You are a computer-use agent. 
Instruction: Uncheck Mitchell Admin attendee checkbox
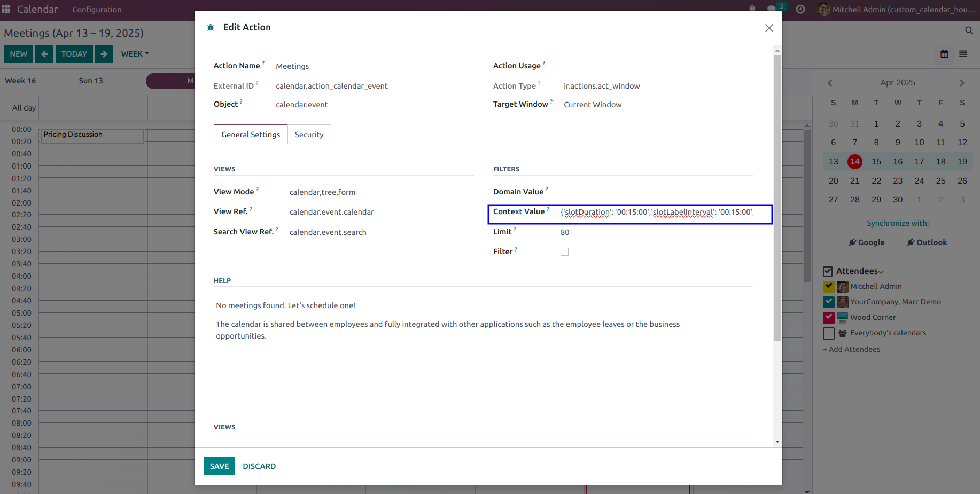pyautogui.click(x=829, y=287)
